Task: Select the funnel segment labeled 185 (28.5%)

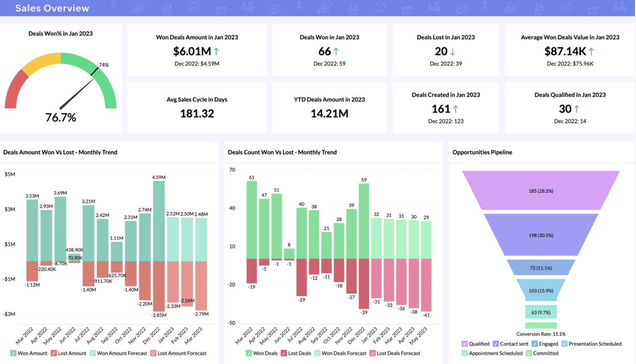Action: (x=541, y=191)
